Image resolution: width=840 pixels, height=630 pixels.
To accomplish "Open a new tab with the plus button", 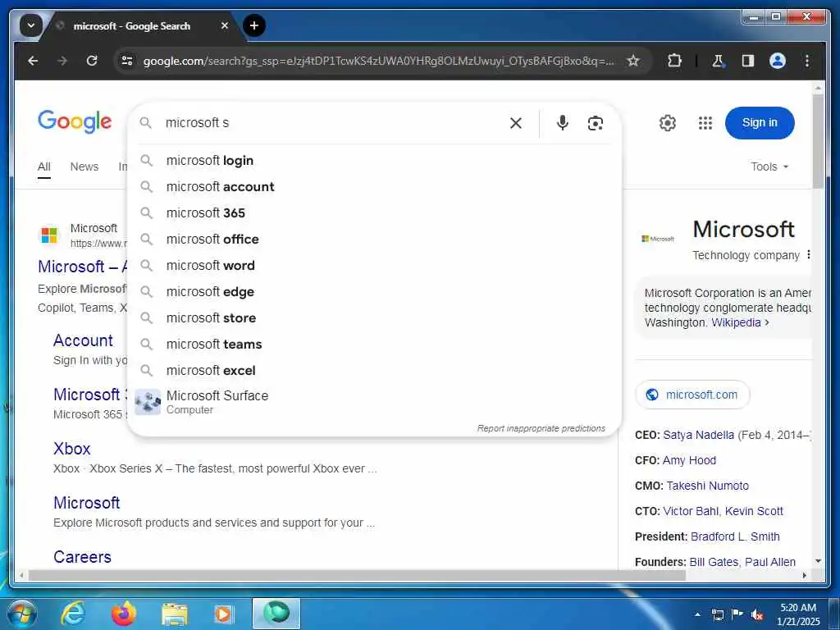I will coord(254,25).
